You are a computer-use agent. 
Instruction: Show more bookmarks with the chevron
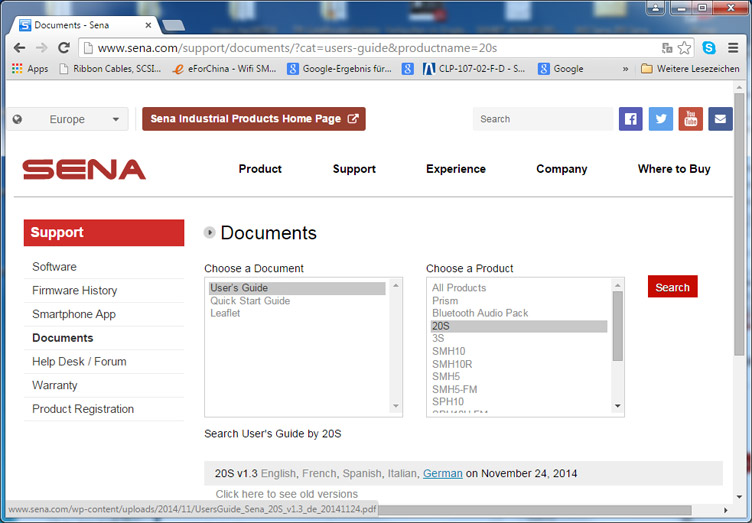[x=625, y=69]
